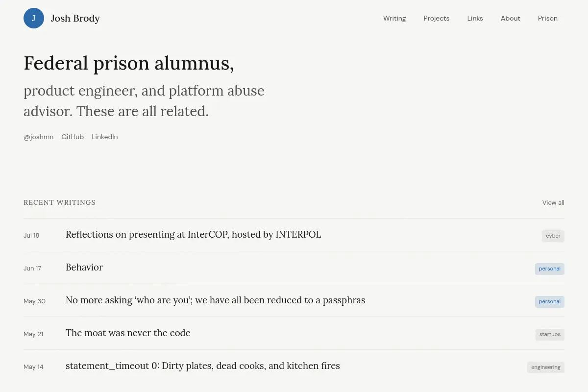The width and height of the screenshot is (588, 392).
Task: Filter by the cyber tag
Action: tap(553, 236)
